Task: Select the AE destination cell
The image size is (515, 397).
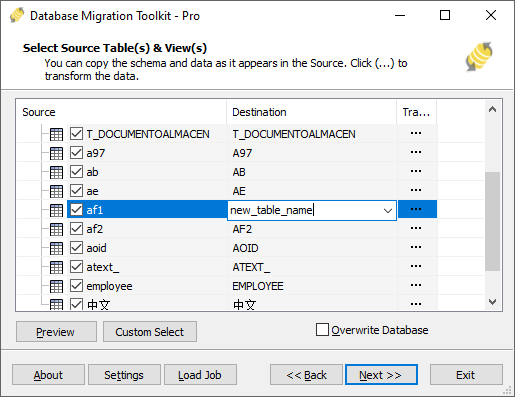Action: pyautogui.click(x=312, y=191)
